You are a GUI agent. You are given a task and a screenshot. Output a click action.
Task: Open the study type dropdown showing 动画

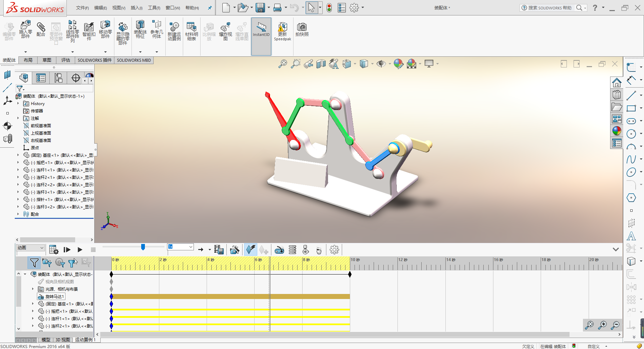pyautogui.click(x=31, y=248)
